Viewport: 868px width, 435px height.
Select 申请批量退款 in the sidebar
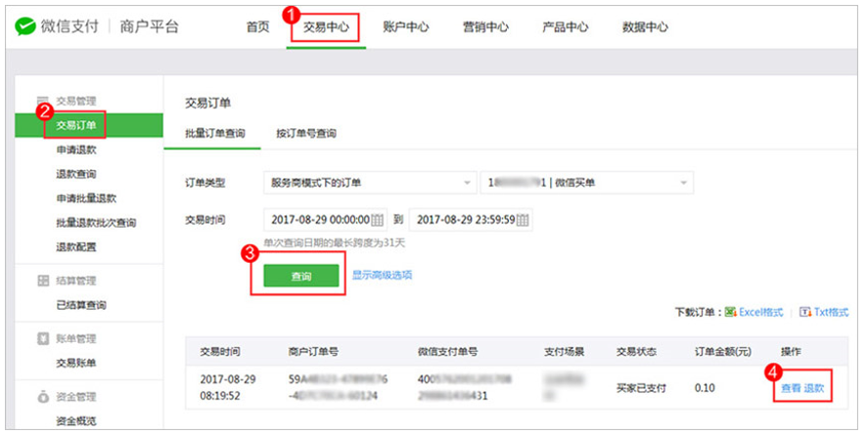[86, 198]
